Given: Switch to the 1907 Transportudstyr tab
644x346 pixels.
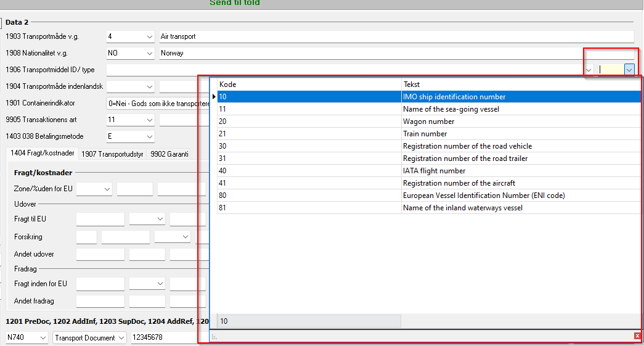Looking at the screenshot, I should (112, 154).
